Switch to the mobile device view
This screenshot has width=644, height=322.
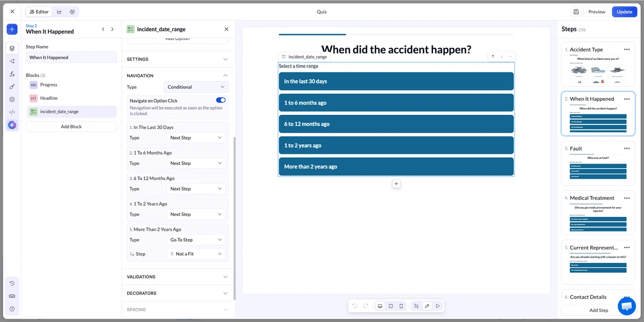coord(401,306)
